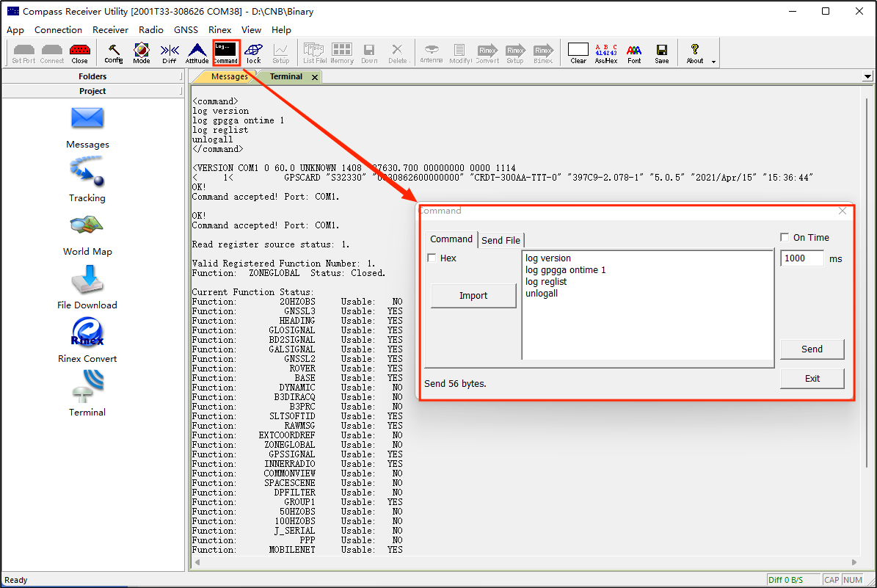Collapse the Project panel header

tap(92, 90)
